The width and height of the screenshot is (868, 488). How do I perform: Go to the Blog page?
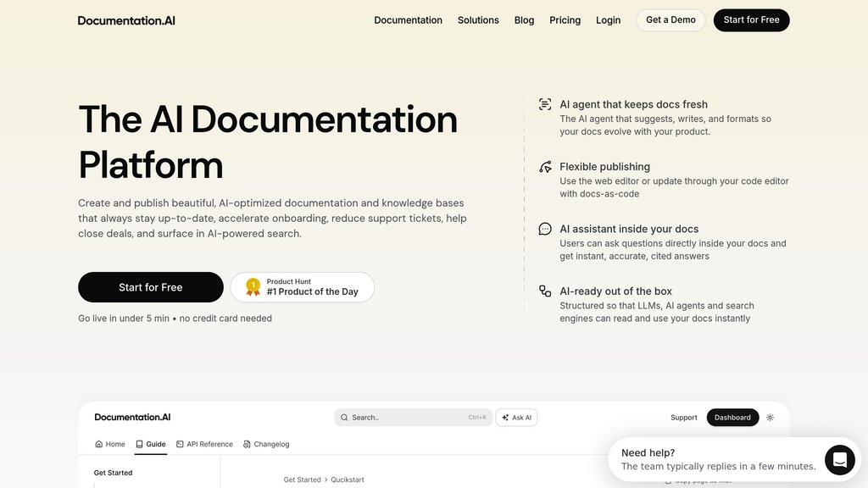pyautogui.click(x=524, y=20)
